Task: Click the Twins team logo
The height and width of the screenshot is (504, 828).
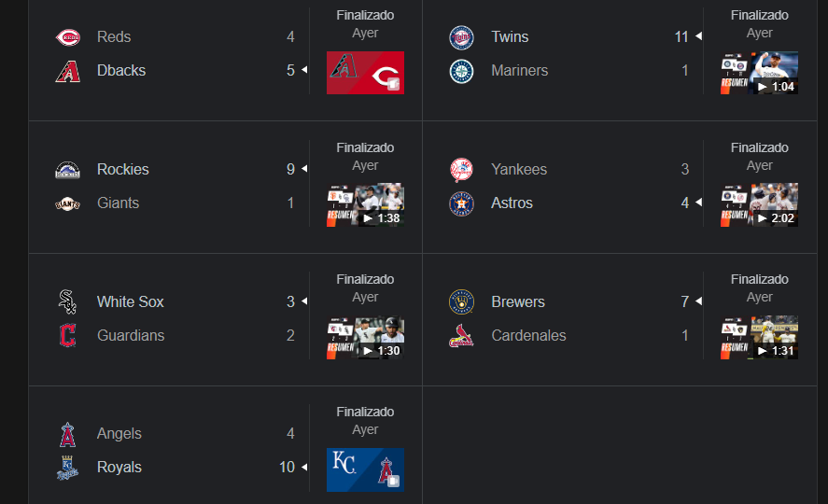Action: click(x=461, y=37)
